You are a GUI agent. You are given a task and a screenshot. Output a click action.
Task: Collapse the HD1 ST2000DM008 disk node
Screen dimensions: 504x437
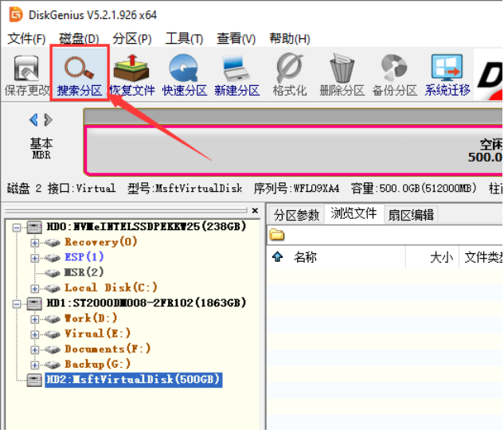17,303
